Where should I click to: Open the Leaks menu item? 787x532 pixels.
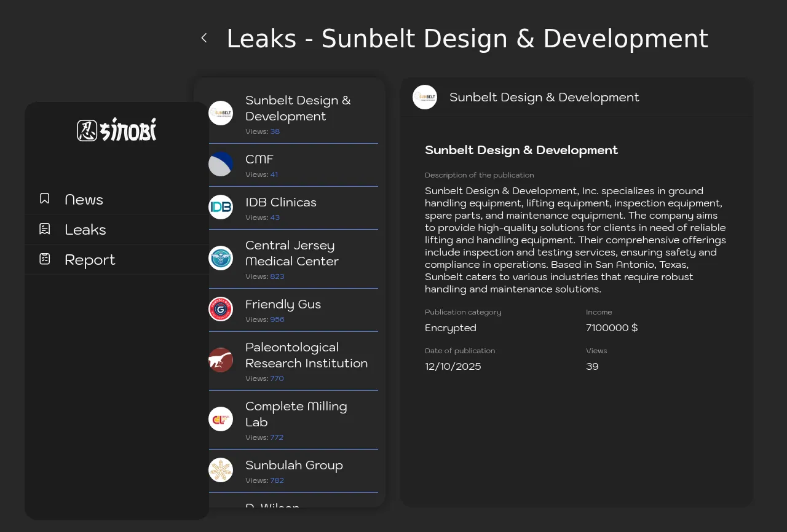[85, 230]
